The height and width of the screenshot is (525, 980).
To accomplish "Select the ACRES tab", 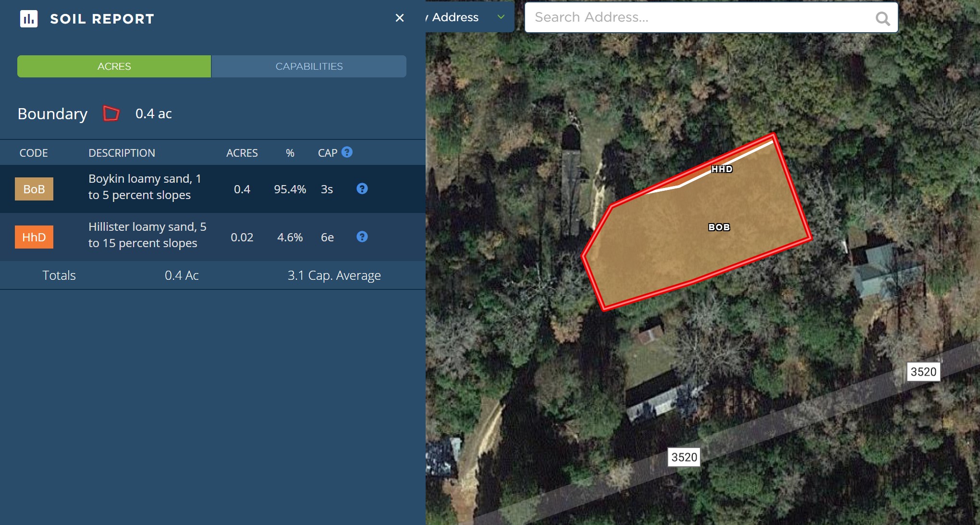I will click(x=114, y=66).
